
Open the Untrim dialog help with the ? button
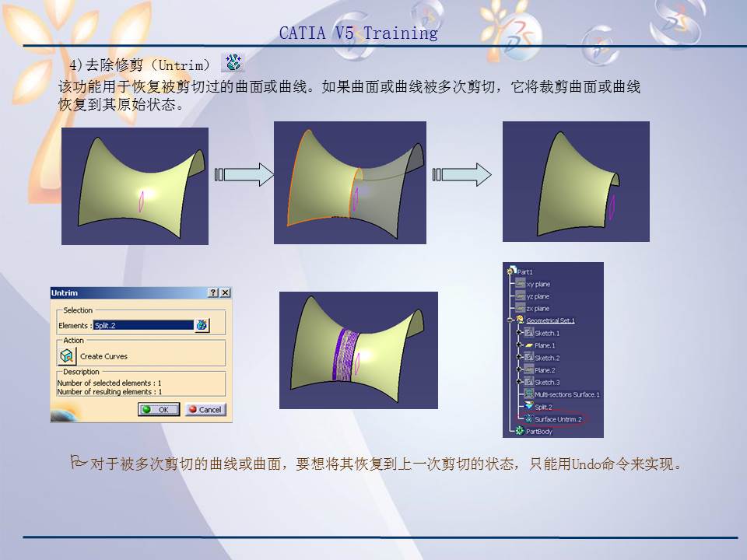(x=212, y=293)
